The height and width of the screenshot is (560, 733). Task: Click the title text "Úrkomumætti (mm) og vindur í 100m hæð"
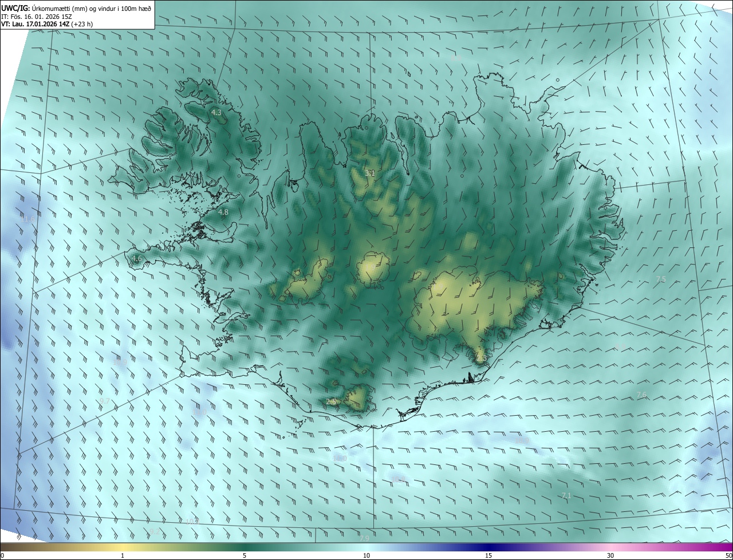(91, 7)
